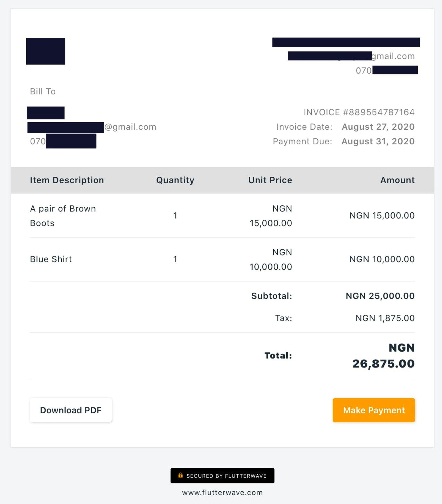Click the payment due date August 31, 2020

coord(378,141)
